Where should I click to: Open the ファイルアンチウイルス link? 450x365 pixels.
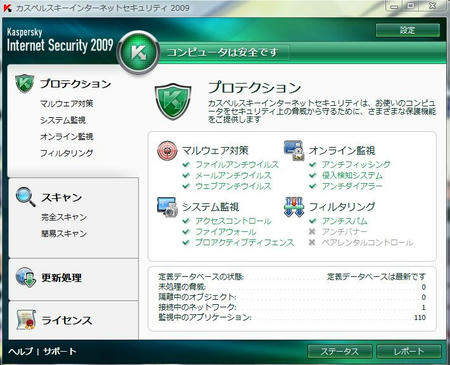pyautogui.click(x=237, y=165)
